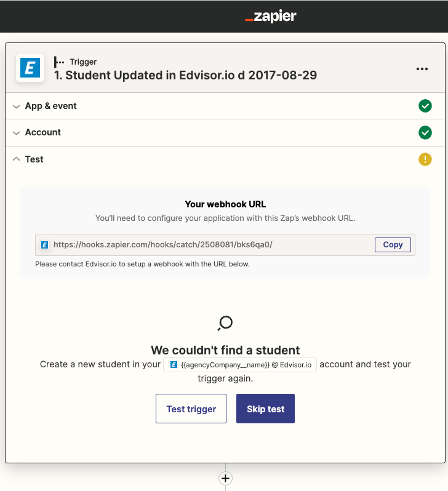
Task: Expand the Account section
Action: tap(225, 132)
